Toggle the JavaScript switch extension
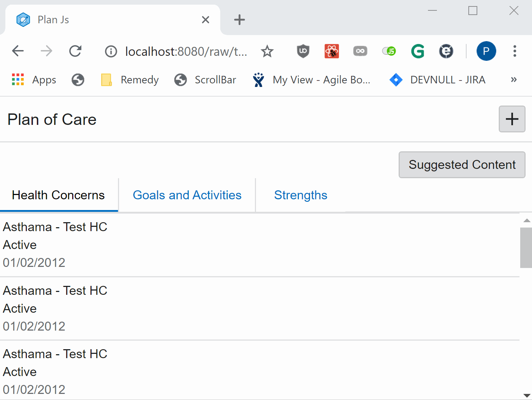Viewport: 532px width, 400px height. pos(389,52)
